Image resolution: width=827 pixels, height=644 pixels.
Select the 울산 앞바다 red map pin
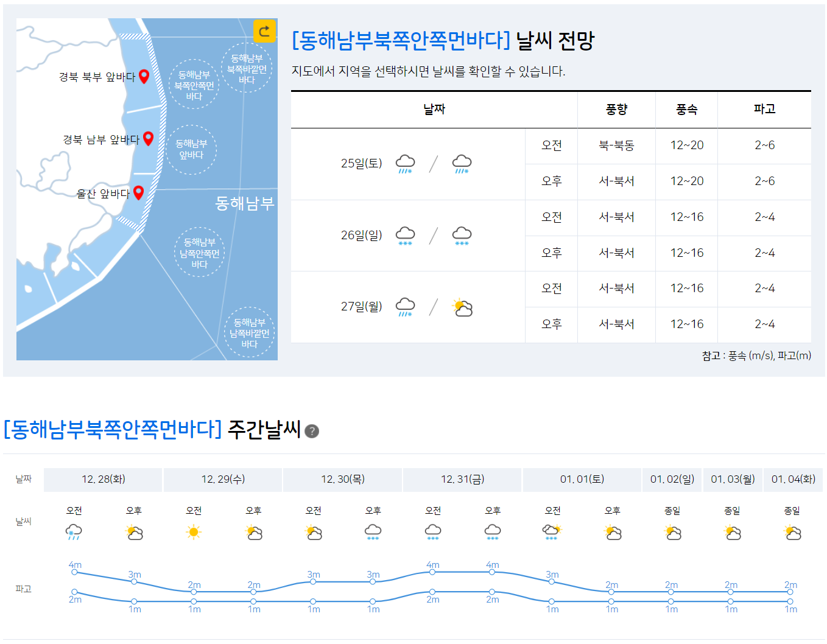click(138, 193)
